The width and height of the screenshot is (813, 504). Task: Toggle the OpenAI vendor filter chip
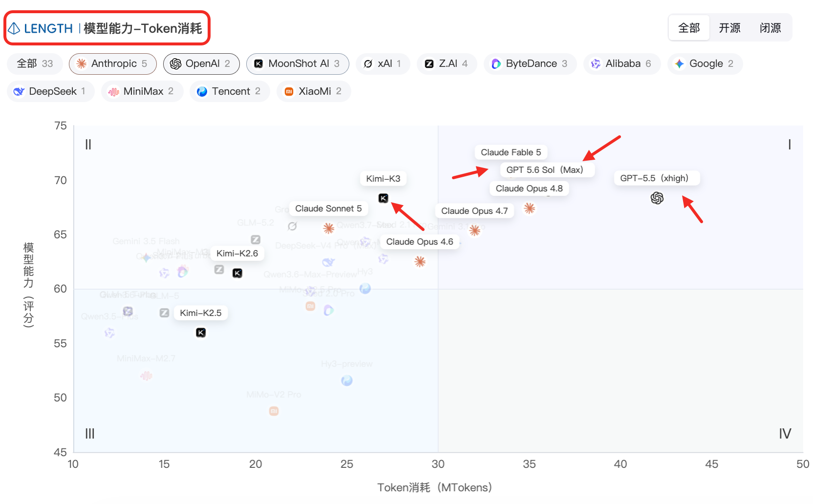[201, 64]
